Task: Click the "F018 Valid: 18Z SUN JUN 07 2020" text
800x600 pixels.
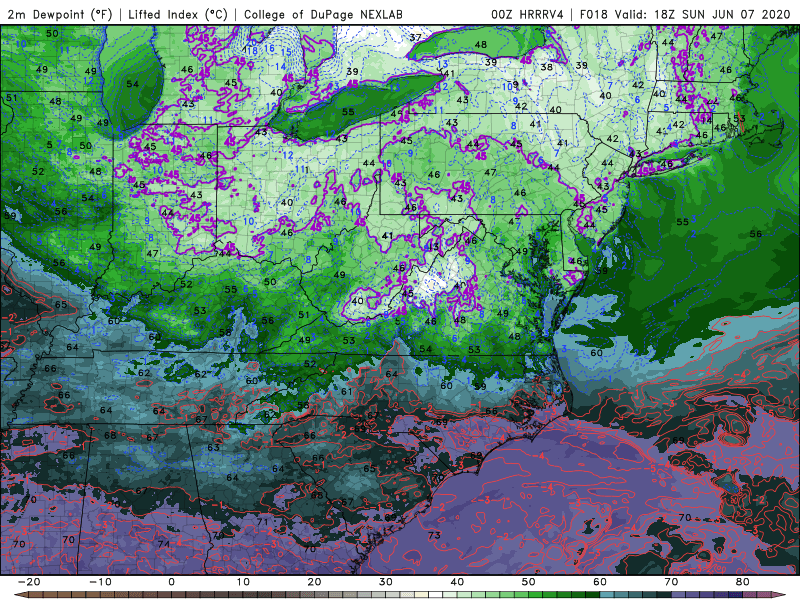Action: 685,14
